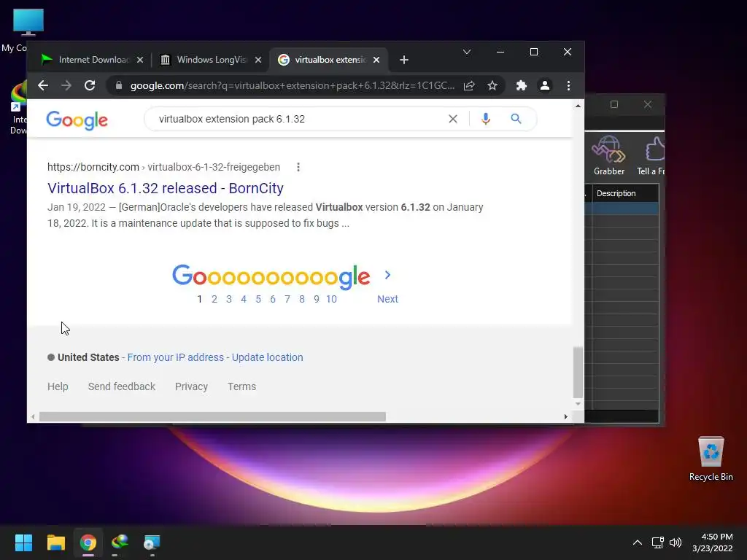This screenshot has width=747, height=560.
Task: Click the Google logo on the results page
Action: pos(77,120)
